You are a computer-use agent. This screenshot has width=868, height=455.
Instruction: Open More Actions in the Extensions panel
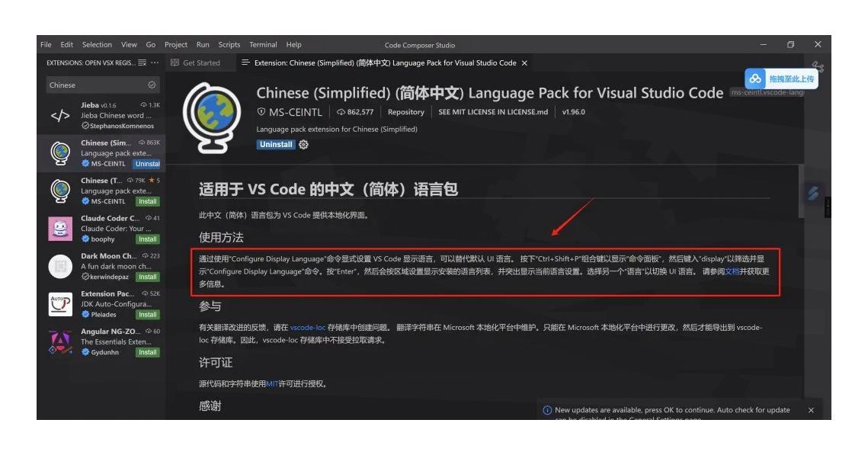[155, 62]
